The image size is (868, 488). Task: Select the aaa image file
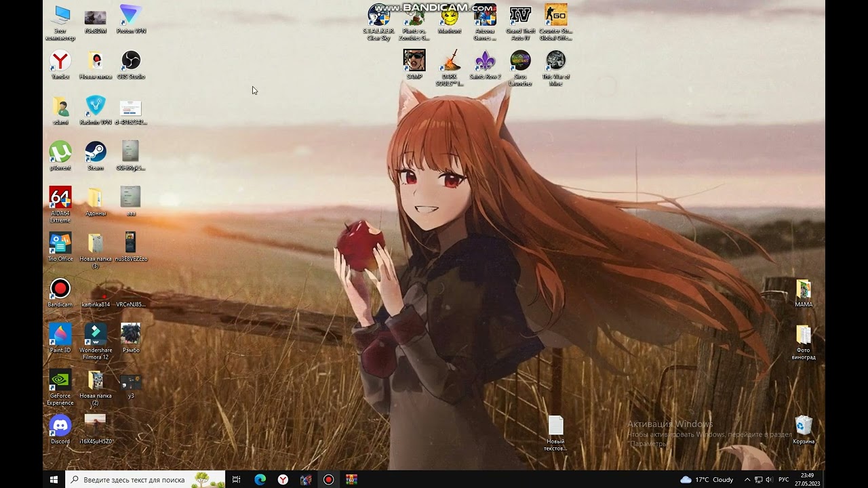[131, 201]
